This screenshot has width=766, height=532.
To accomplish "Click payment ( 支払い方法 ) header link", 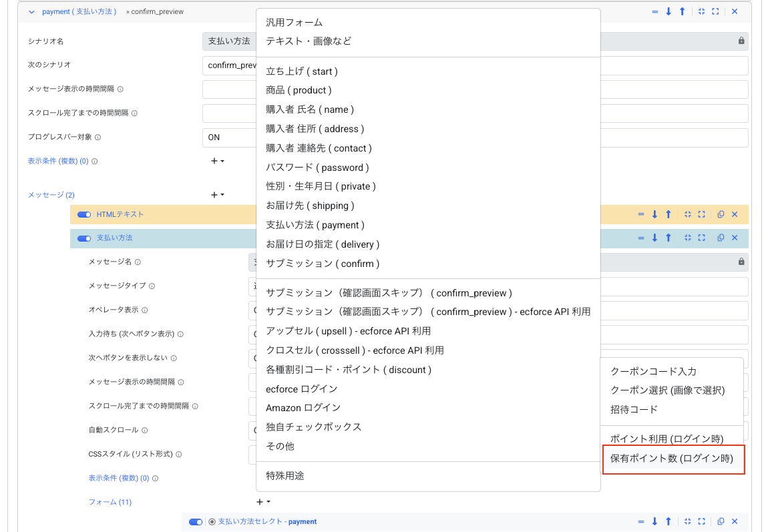I will click(x=79, y=12).
